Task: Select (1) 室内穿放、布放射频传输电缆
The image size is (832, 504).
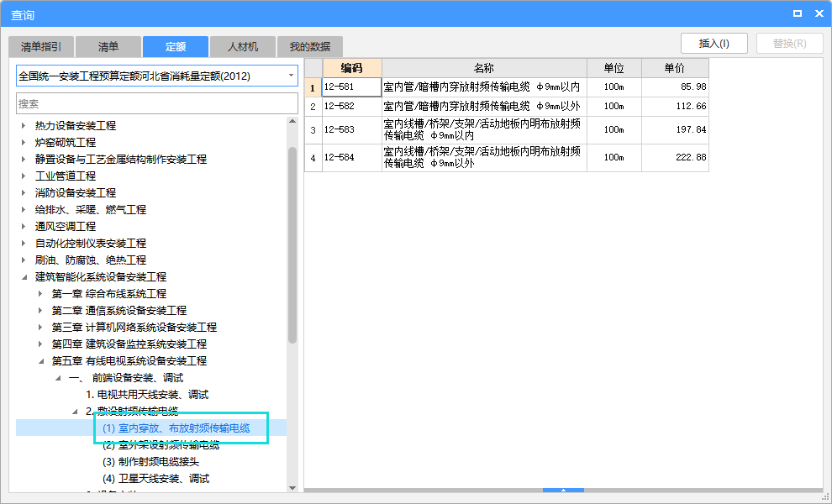Action: 176,428
